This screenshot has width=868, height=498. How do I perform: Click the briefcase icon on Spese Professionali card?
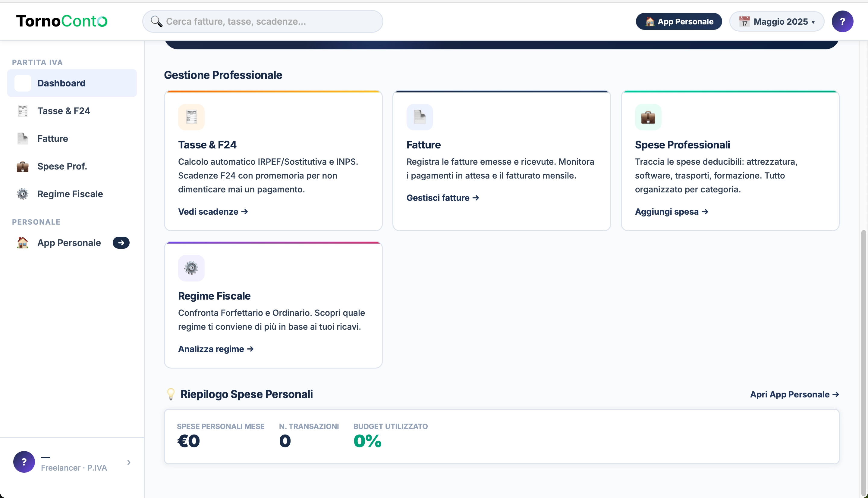[648, 117]
